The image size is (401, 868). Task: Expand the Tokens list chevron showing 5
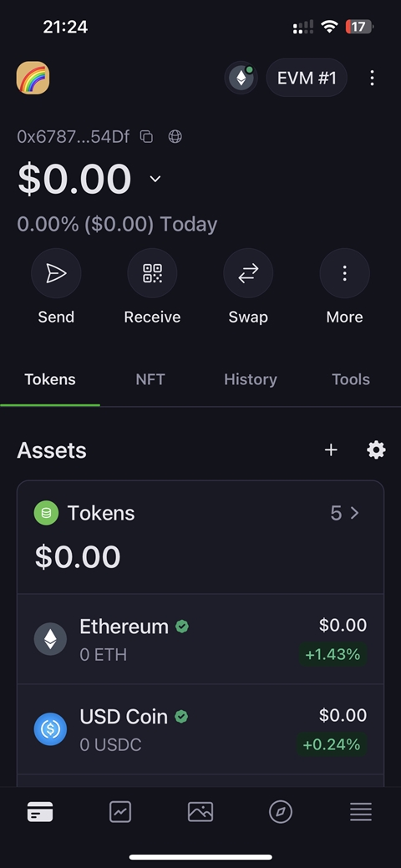[345, 513]
